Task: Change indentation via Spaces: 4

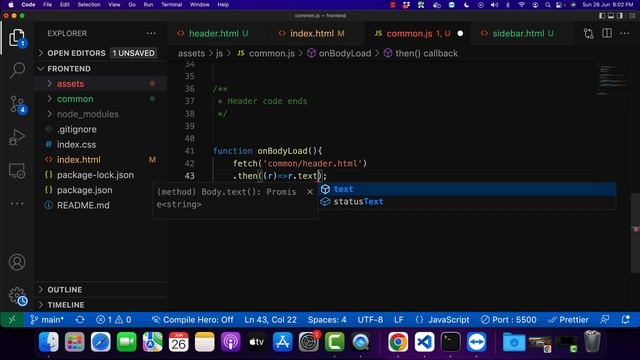Action: tap(327, 320)
